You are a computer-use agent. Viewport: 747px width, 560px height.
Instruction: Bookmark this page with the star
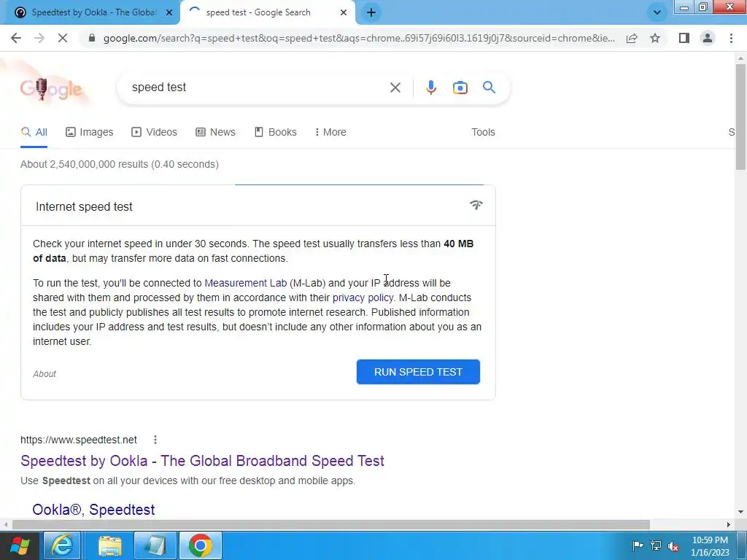tap(655, 38)
